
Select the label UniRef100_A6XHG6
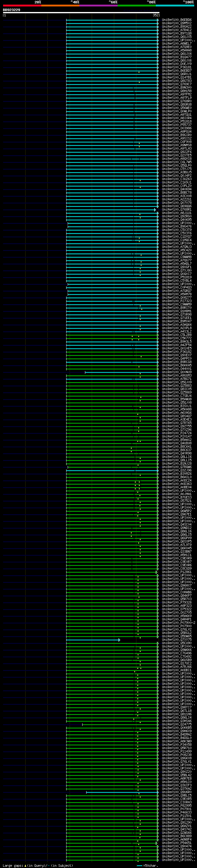(177, 413)
